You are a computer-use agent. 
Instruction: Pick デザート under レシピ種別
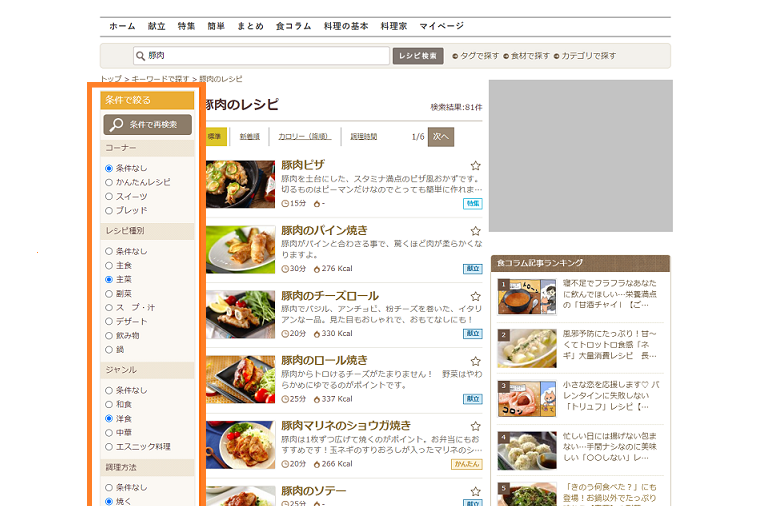point(109,321)
